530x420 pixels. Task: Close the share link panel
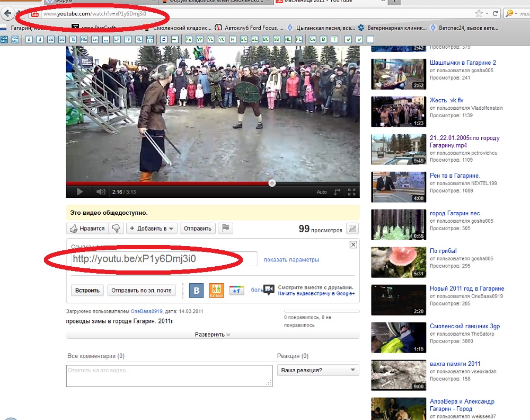(x=353, y=244)
